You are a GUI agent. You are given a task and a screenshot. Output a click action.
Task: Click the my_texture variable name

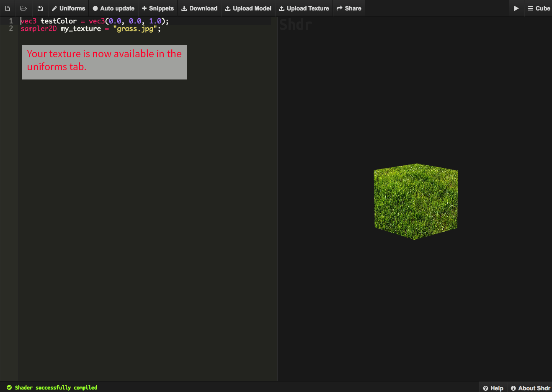81,29
